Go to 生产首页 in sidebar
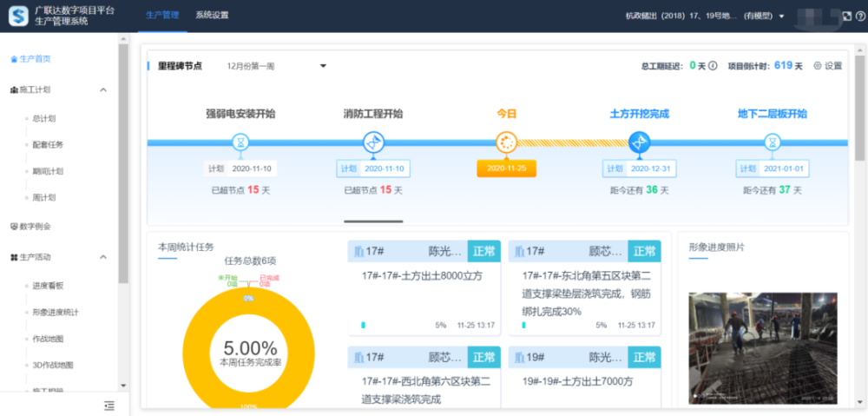Screen dimensions: 868x416 35,59
